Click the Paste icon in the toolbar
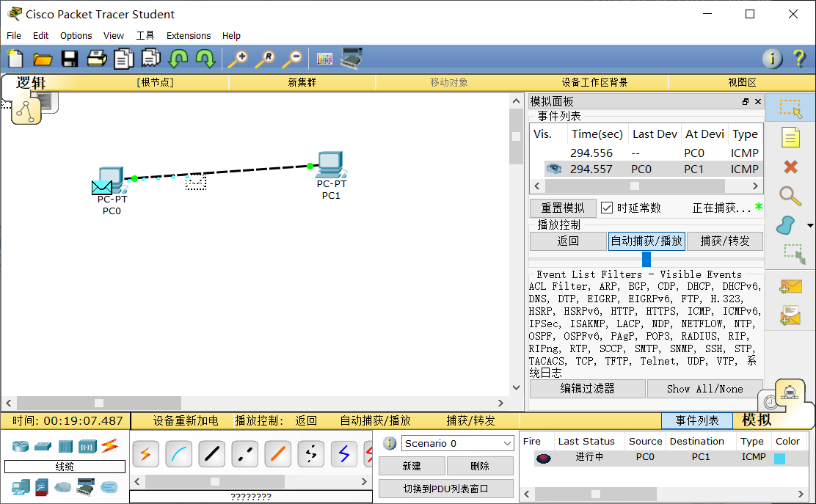This screenshot has width=816, height=504. click(x=151, y=58)
